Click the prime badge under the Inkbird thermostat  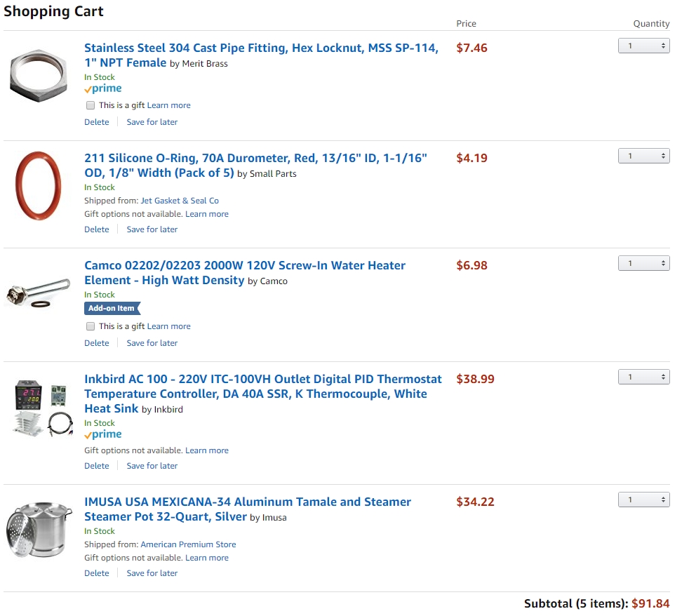(103, 434)
